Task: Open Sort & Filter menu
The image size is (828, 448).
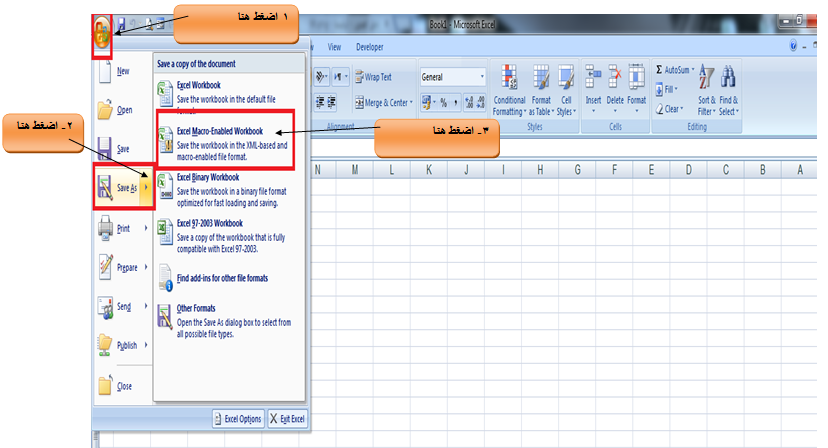Action: click(707, 90)
